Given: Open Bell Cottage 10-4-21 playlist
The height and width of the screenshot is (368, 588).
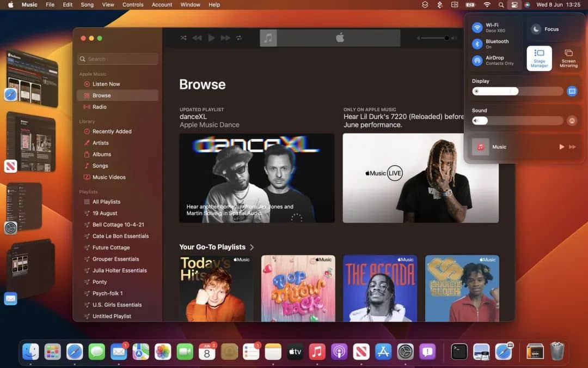Looking at the screenshot, I should pyautogui.click(x=118, y=225).
